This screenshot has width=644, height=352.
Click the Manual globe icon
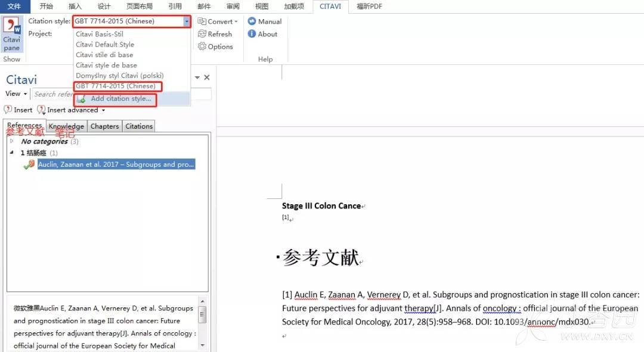(x=252, y=21)
